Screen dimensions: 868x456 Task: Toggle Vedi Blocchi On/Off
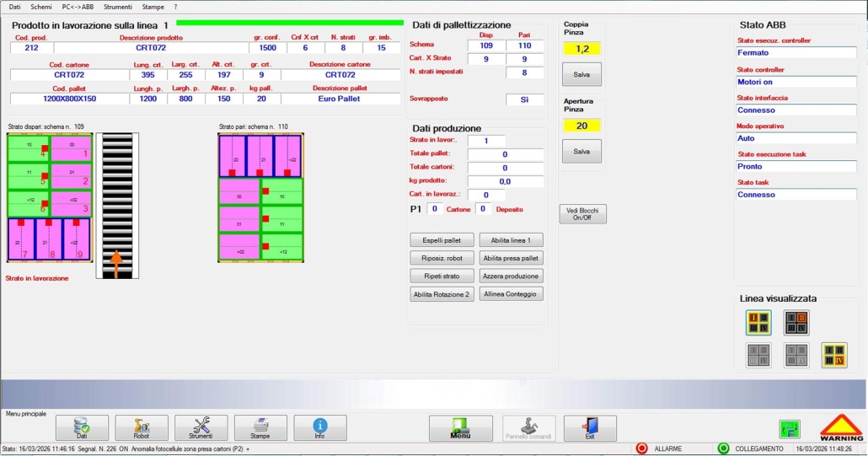[x=582, y=214]
